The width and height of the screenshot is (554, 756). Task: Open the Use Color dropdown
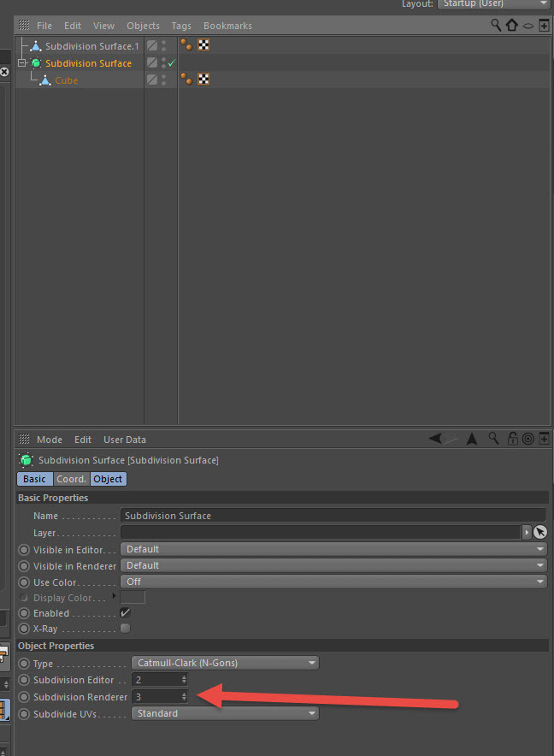coord(333,582)
